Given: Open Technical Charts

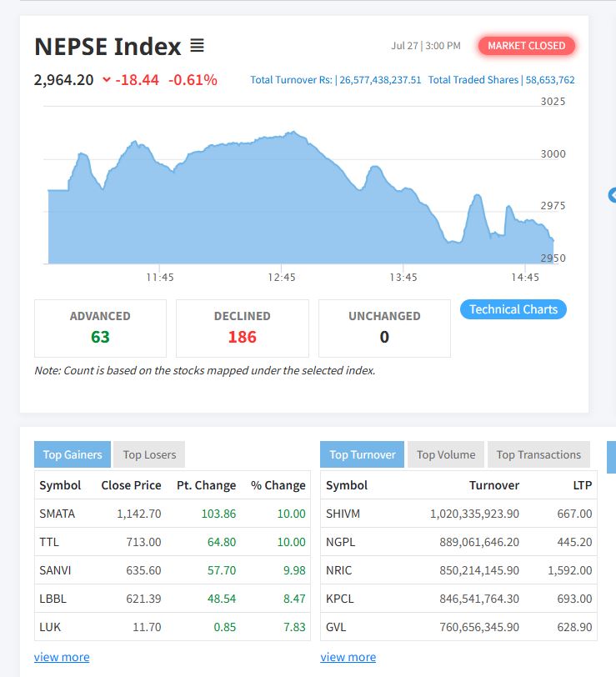Looking at the screenshot, I should [513, 309].
